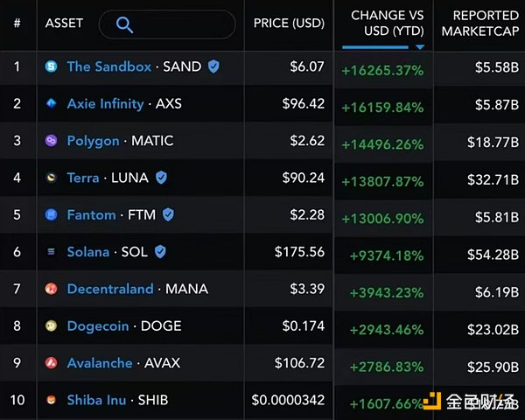The width and height of the screenshot is (525, 420).
Task: Open the Decentraland asset link
Action: coord(109,289)
